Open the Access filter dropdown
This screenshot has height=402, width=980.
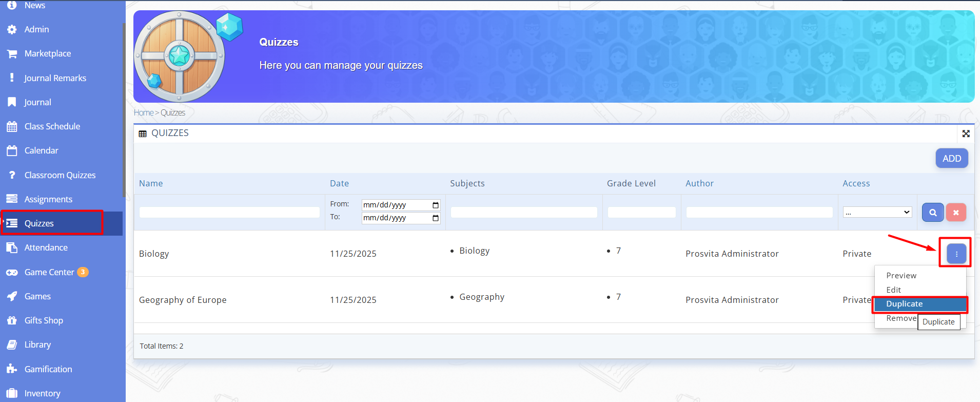(x=877, y=213)
